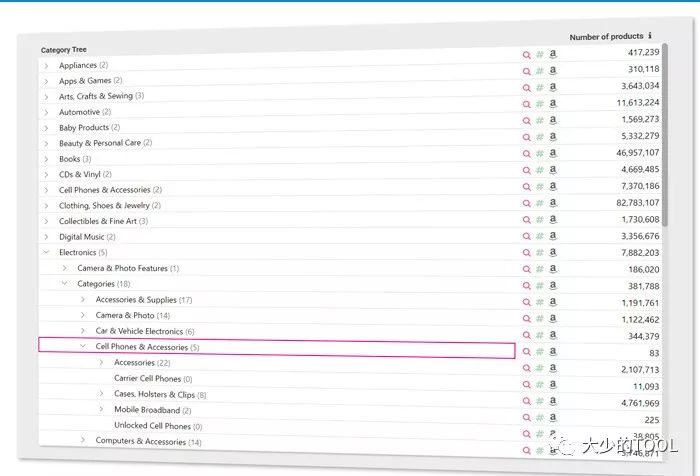The height and width of the screenshot is (476, 700).
Task: Click search magnifier in the 3,356,676 row
Action: 527,236
